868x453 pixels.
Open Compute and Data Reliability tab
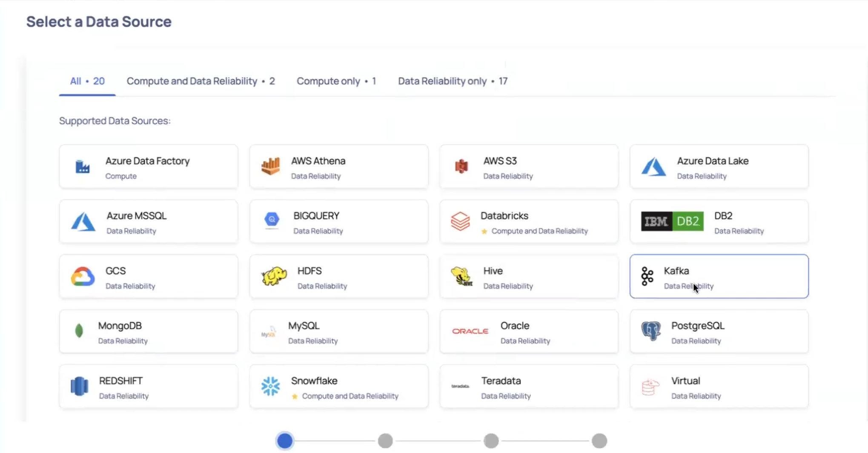pos(201,81)
